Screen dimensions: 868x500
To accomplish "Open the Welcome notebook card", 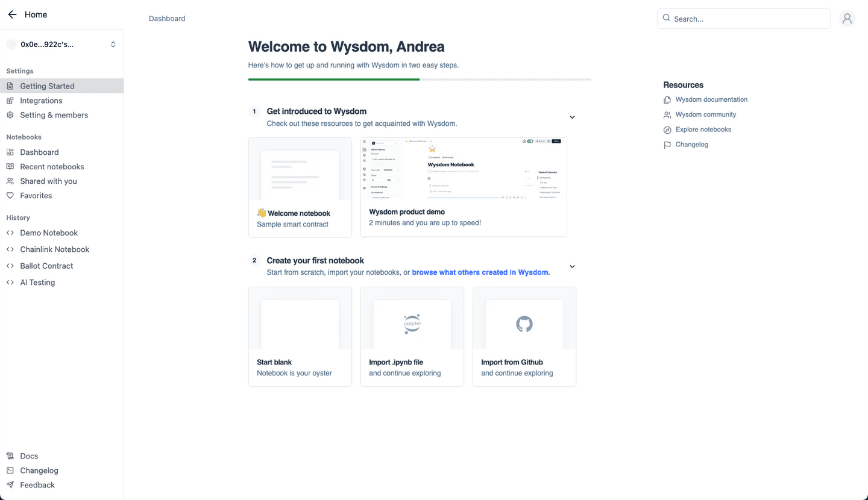I will (300, 187).
